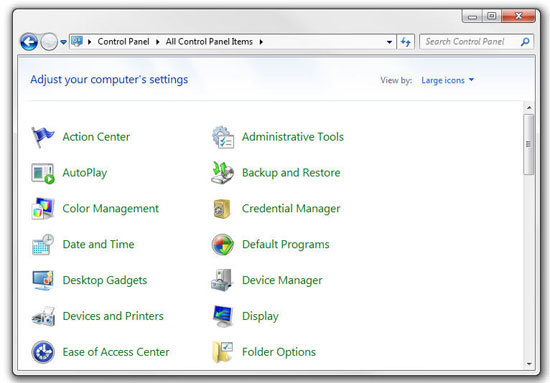Open the Color Management link
Viewport: 550px width, 383px height.
(110, 209)
